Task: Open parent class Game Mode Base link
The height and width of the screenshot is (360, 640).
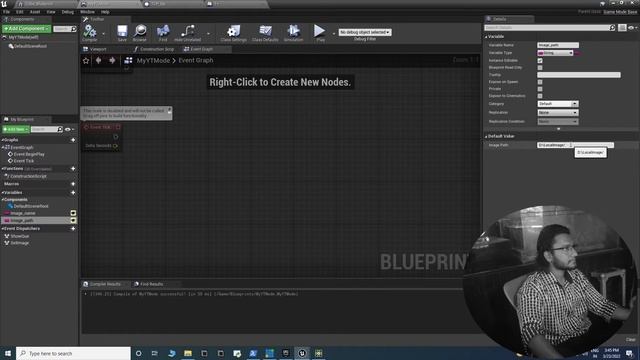Action: pyautogui.click(x=620, y=12)
